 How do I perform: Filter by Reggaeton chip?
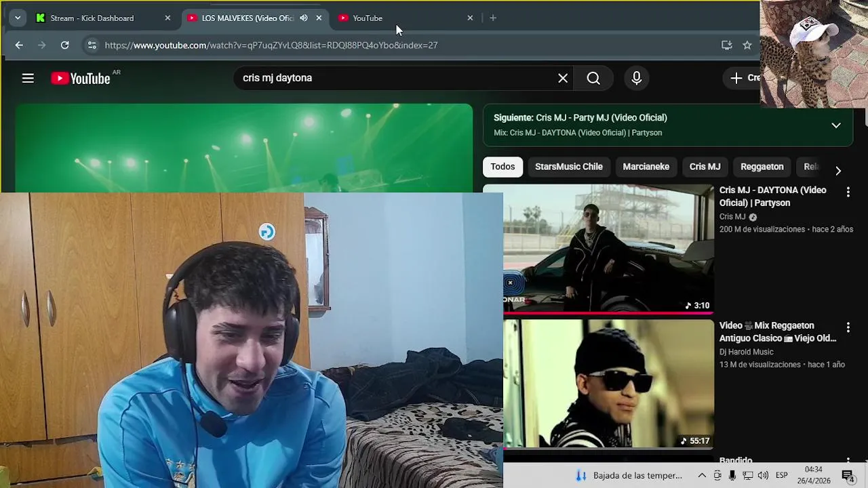[x=762, y=167]
